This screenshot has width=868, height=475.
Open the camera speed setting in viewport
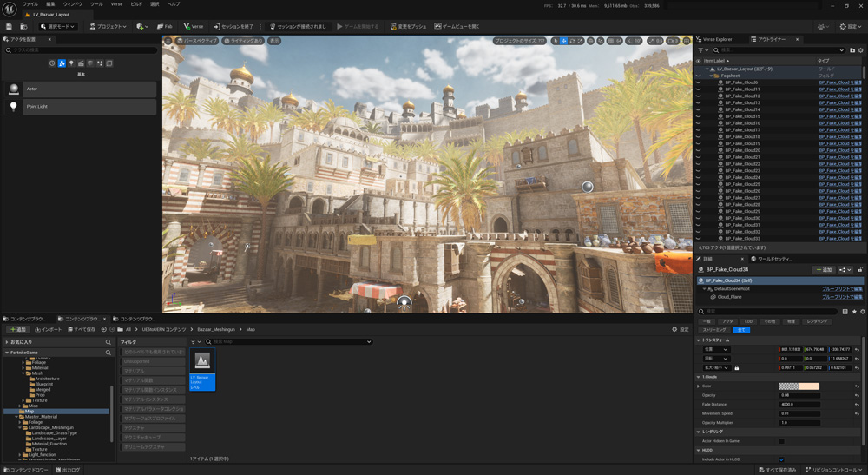point(673,41)
